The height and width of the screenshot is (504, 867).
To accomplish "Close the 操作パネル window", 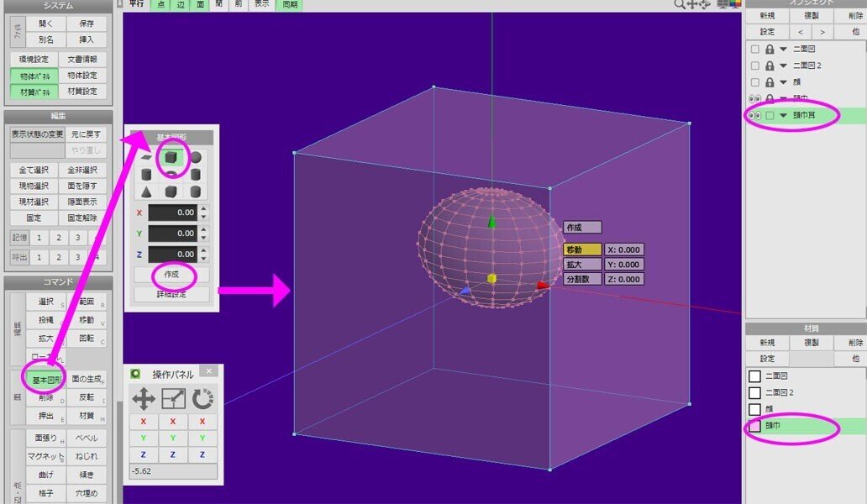I will (x=209, y=371).
